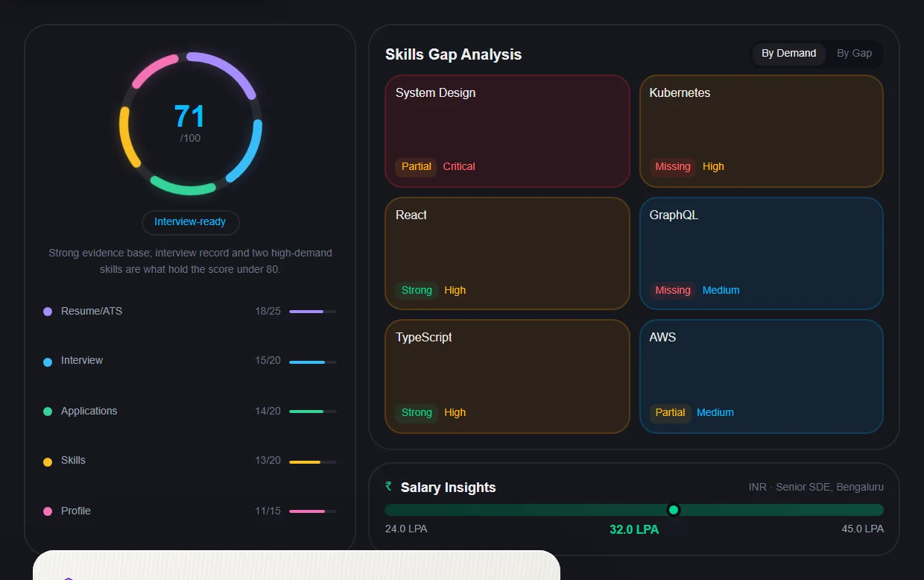This screenshot has height=580, width=924.
Task: Switch to the By Gap view
Action: 854,54
